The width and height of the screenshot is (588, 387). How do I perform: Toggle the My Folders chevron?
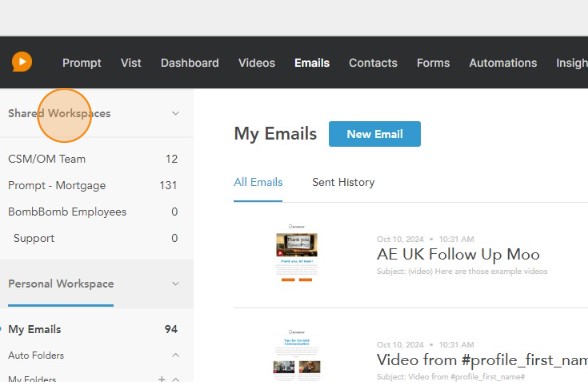176,380
